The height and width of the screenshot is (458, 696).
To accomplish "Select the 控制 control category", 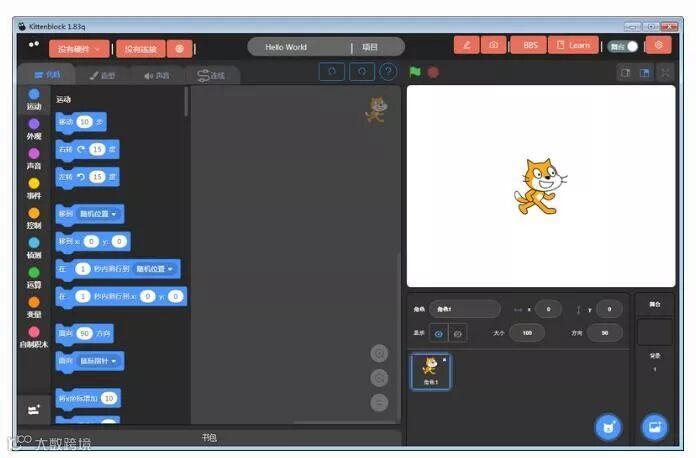I will coord(34,218).
